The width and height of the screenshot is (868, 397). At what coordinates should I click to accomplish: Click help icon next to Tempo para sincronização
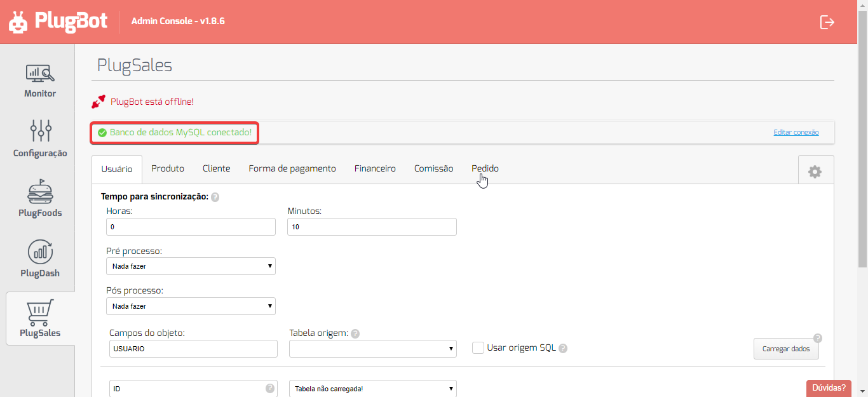[215, 198]
